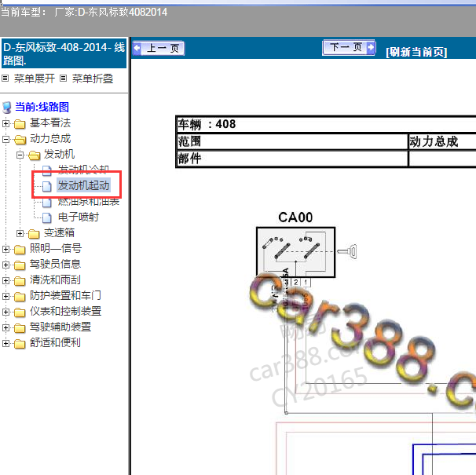Image resolution: width=476 pixels, height=475 pixels.
Task: Collapse the 发动机 subfolder
Action: tap(20, 155)
